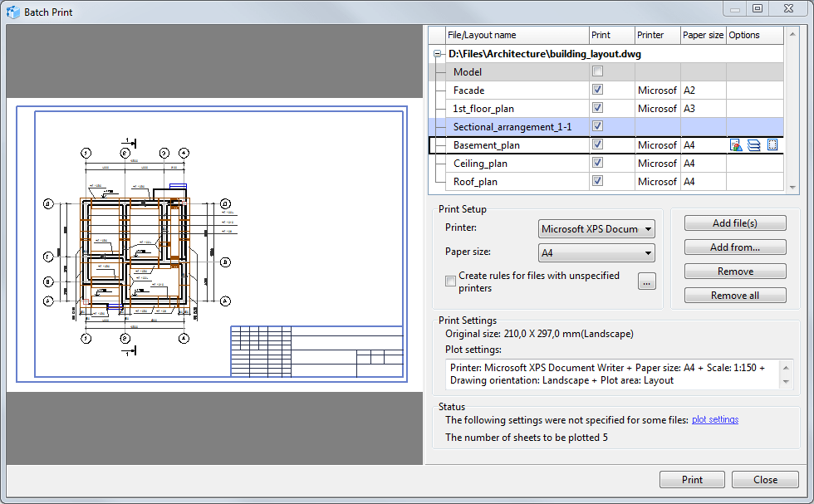Uncheck print for Sectional_arrangement_1-1
This screenshot has width=814, height=504.
(597, 126)
